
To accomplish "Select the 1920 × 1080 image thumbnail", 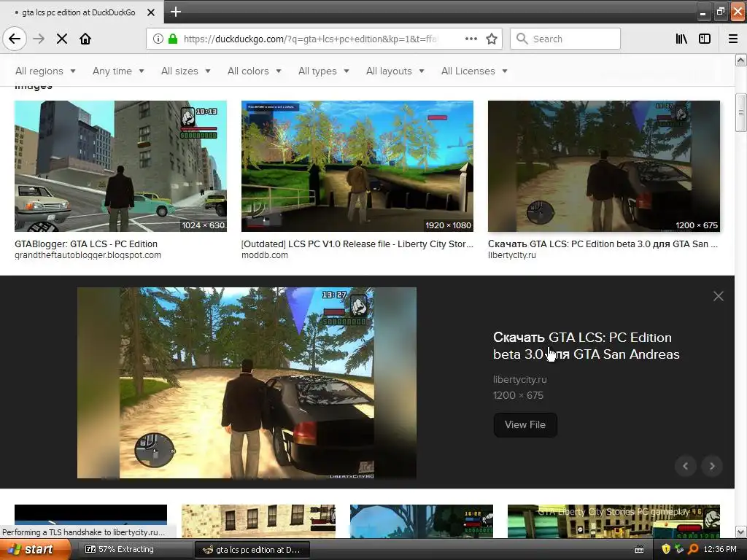I will click(357, 166).
